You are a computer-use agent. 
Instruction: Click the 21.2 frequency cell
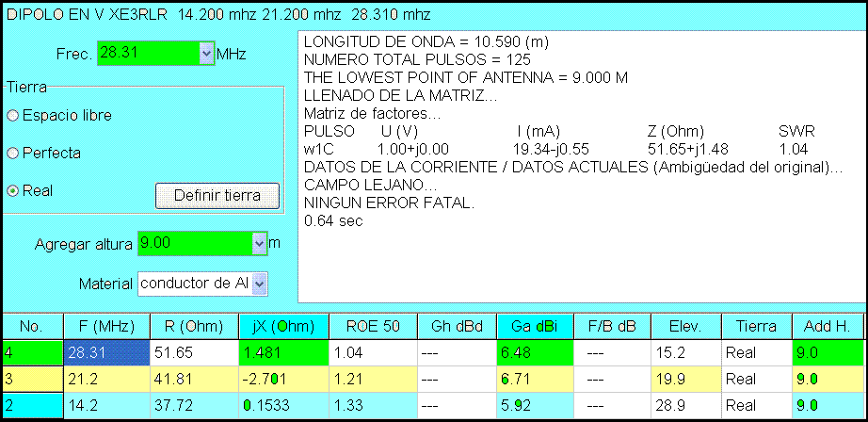[x=105, y=379]
